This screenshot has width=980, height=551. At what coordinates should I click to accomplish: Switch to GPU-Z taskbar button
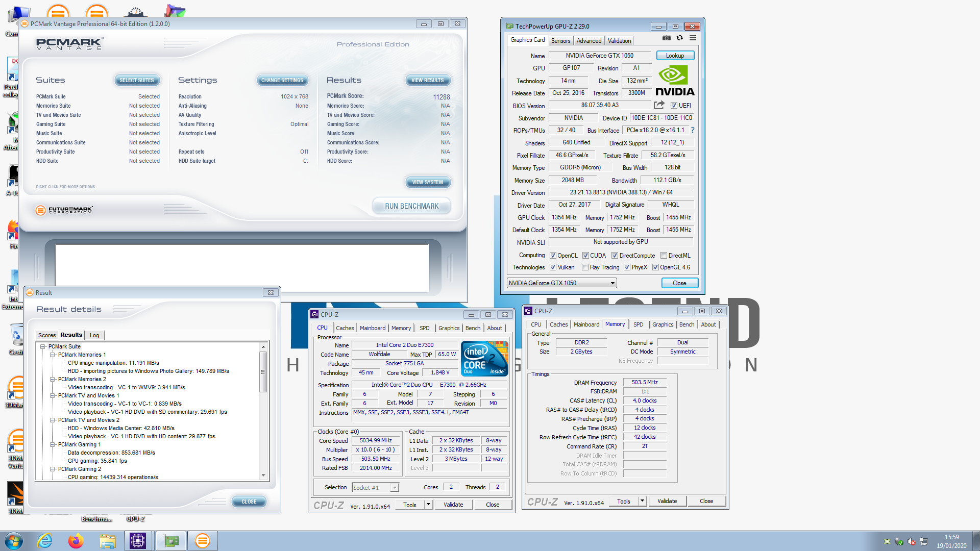pyautogui.click(x=171, y=541)
